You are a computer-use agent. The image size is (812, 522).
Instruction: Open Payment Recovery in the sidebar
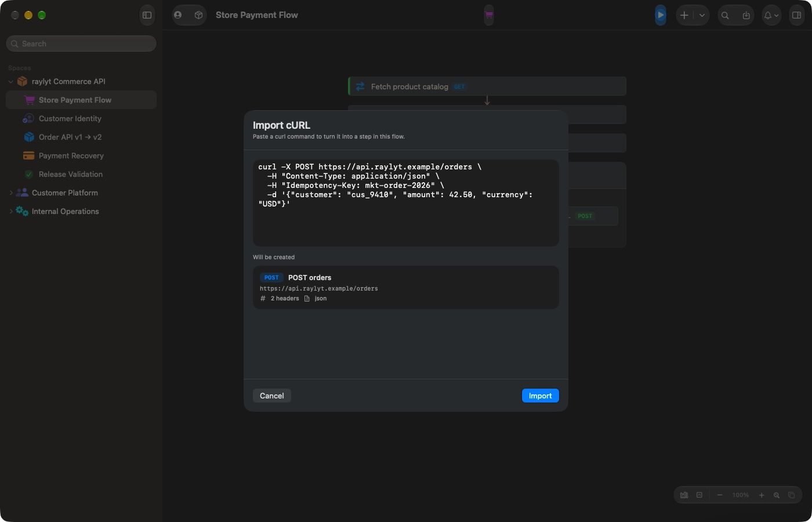click(x=81, y=155)
